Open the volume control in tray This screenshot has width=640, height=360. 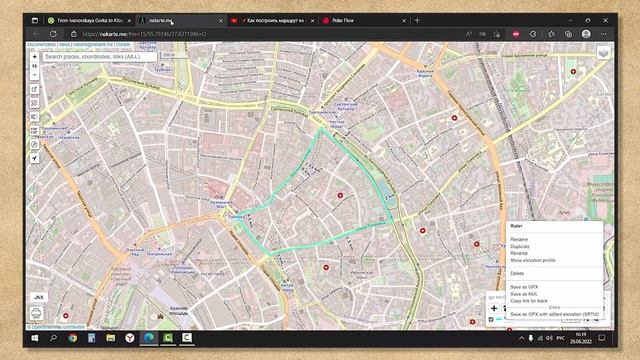click(549, 338)
